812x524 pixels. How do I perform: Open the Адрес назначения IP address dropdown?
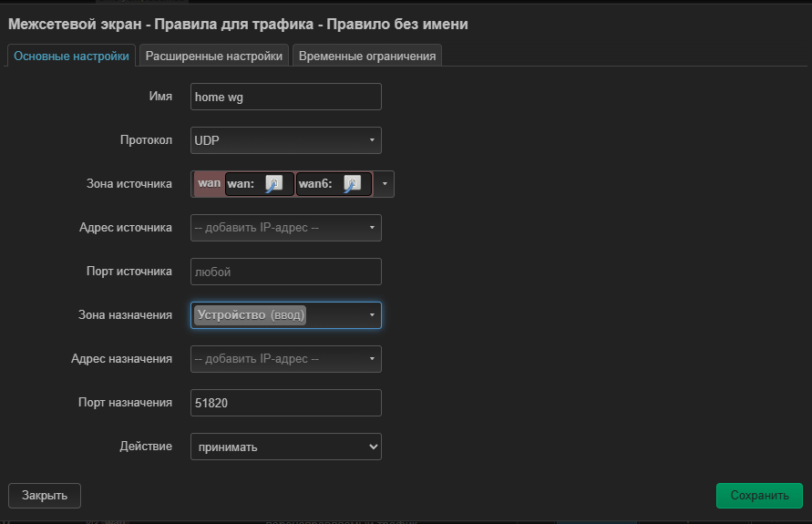coord(285,359)
